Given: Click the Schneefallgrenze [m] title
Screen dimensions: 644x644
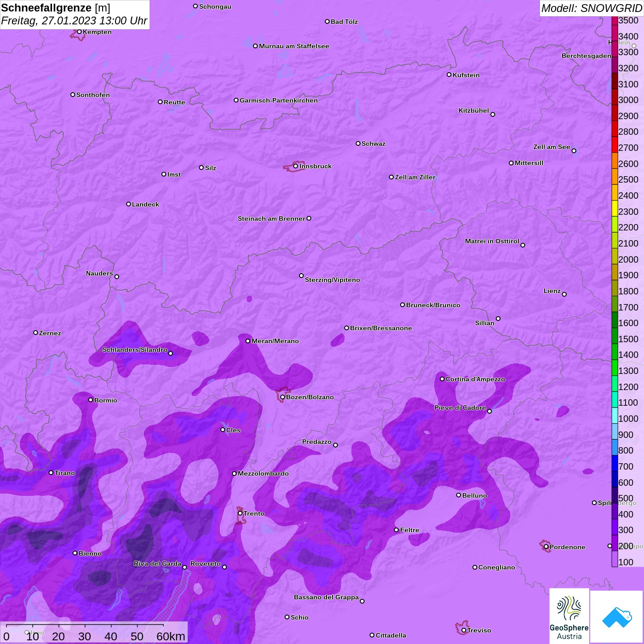Looking at the screenshot, I should point(56,8).
